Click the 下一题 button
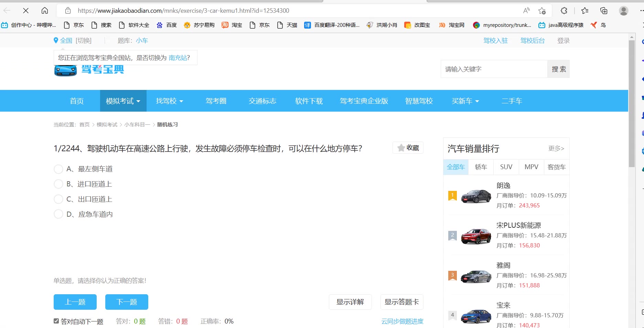This screenshot has width=644, height=328. click(127, 302)
